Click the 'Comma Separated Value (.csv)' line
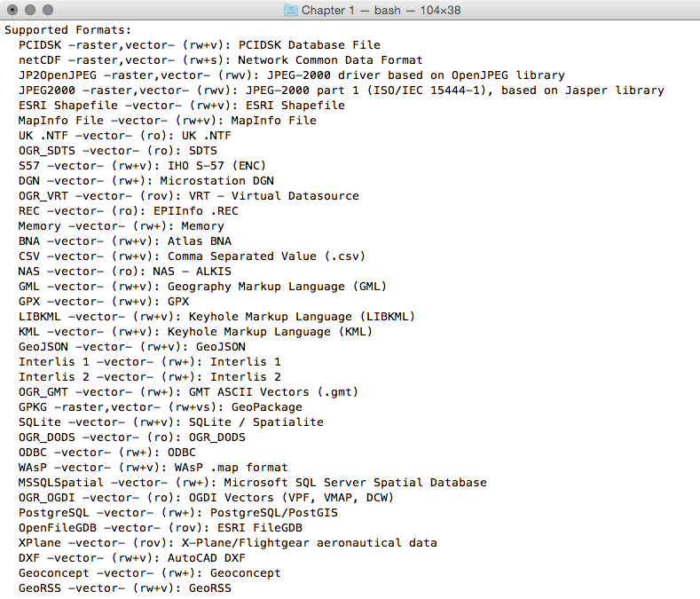This screenshot has height=599, width=700. pos(192,256)
